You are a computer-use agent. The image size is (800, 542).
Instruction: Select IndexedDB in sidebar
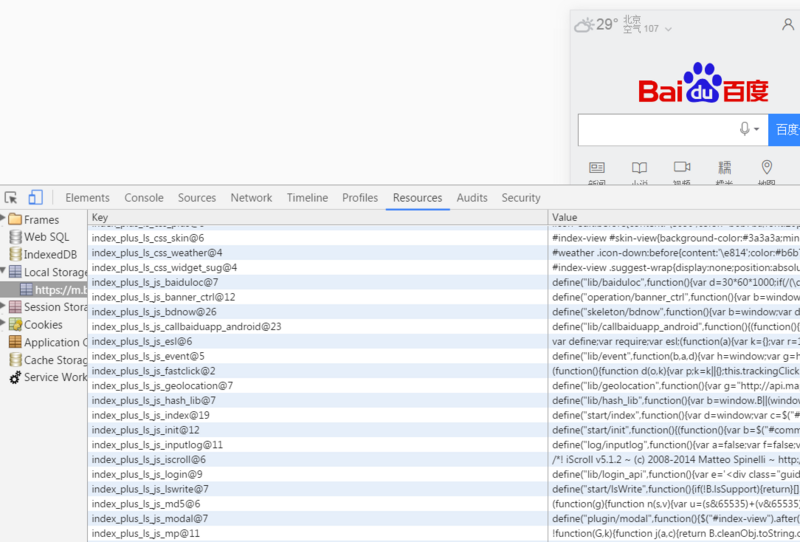tap(51, 254)
